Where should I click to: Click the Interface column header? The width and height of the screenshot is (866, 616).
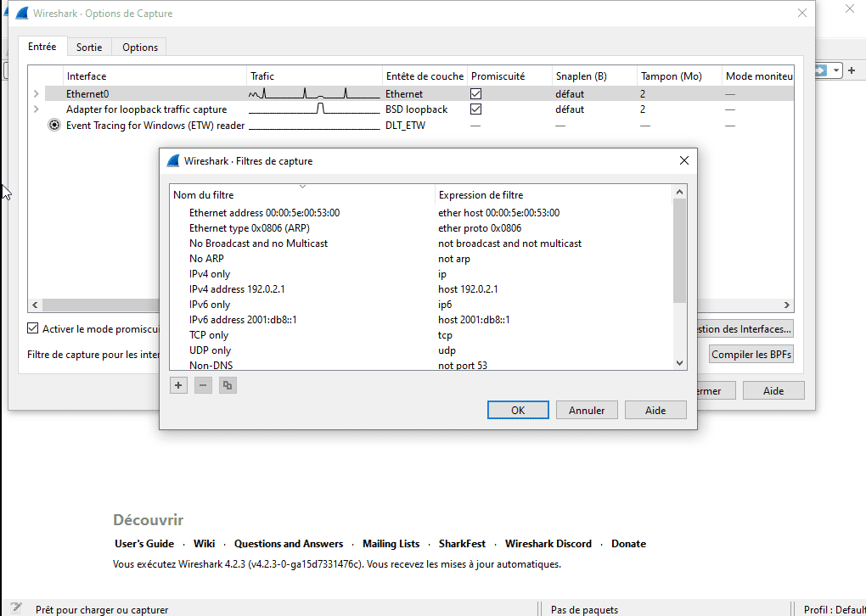[155, 76]
